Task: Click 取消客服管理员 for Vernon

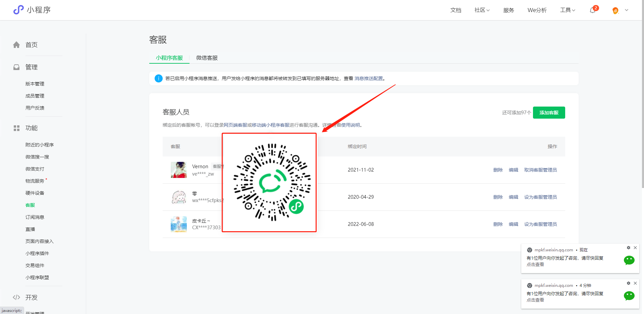Action: (x=540, y=170)
